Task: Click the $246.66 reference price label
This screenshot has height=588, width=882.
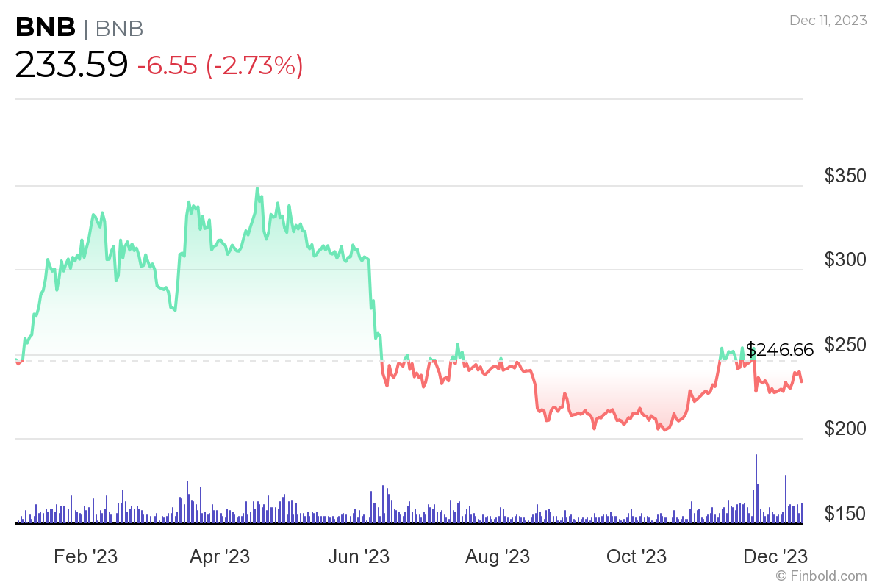Action: click(x=779, y=350)
